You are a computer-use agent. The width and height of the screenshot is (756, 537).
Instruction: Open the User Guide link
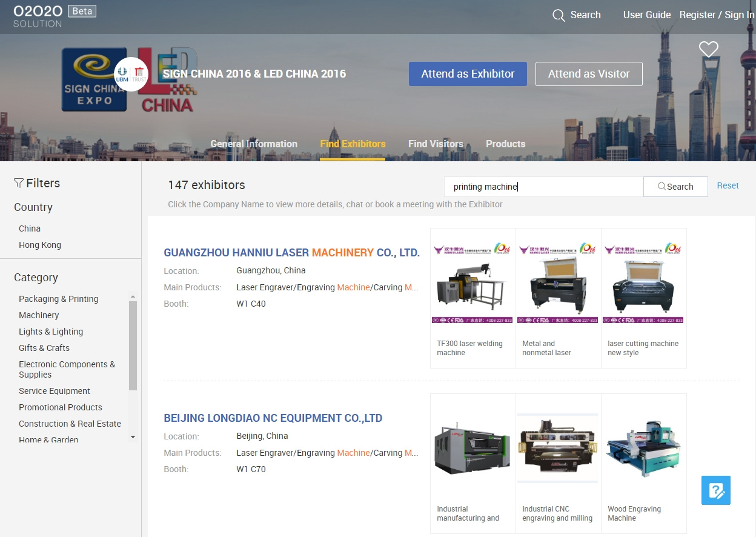(647, 15)
